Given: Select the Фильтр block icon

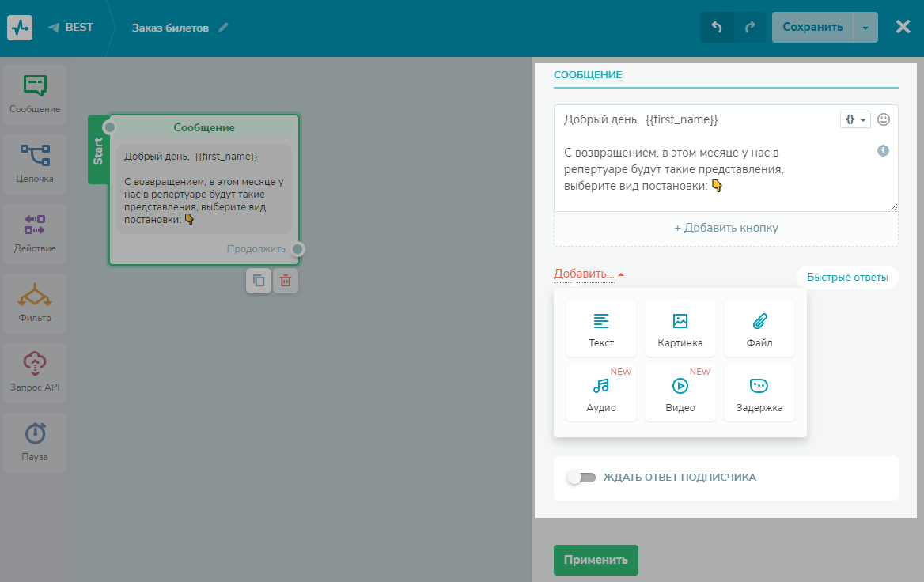Looking at the screenshot, I should (35, 296).
